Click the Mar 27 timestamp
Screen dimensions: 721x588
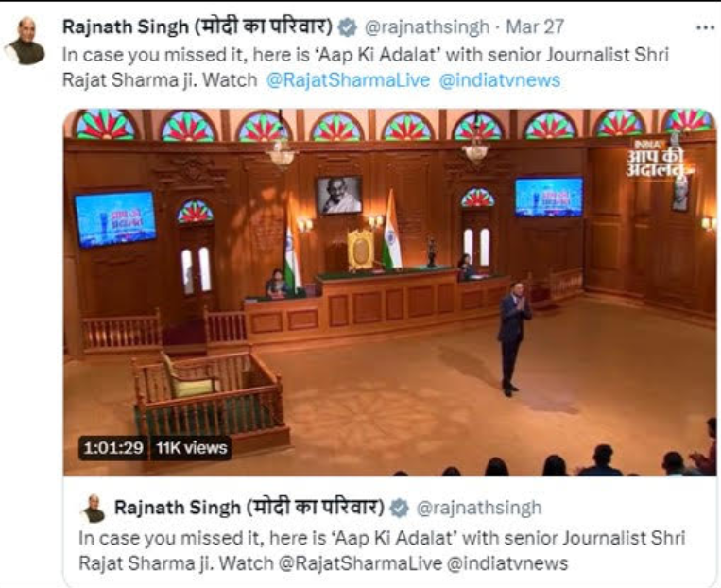[x=535, y=26]
